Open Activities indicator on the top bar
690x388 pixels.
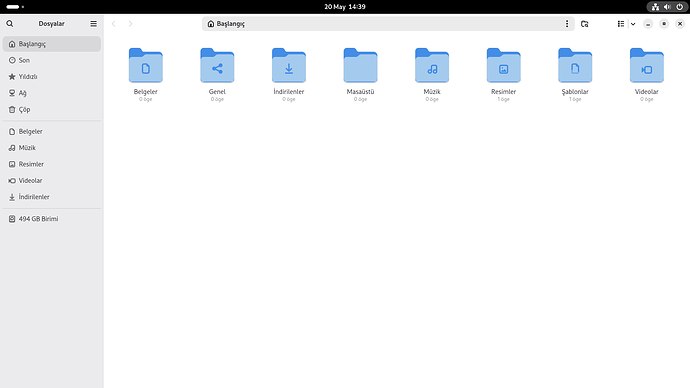[15, 7]
